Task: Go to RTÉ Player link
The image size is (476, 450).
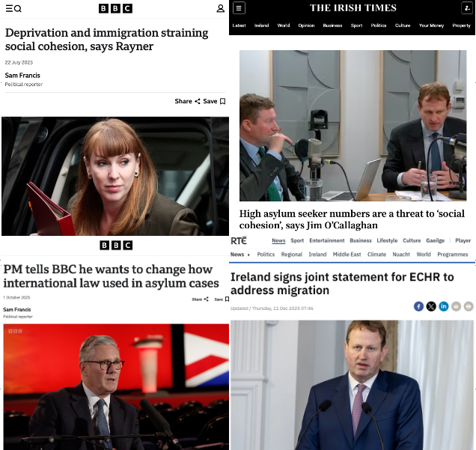Action: pyautogui.click(x=463, y=240)
